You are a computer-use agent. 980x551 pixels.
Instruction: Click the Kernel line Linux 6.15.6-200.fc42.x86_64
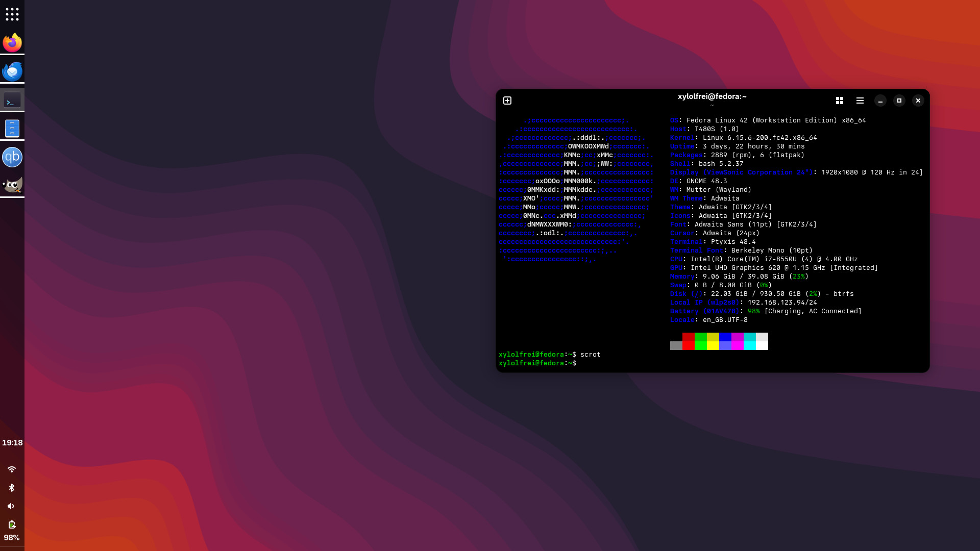(744, 138)
